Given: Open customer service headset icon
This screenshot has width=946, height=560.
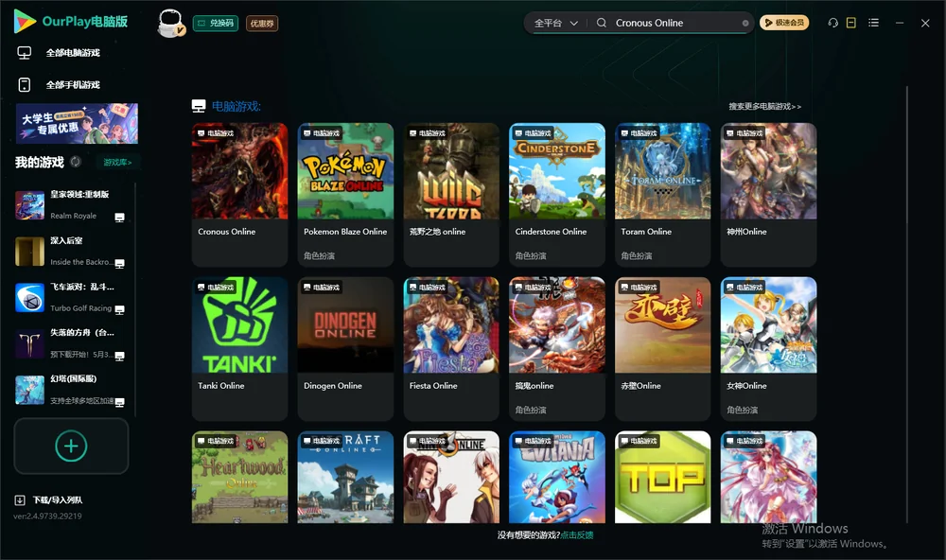Looking at the screenshot, I should (x=833, y=23).
